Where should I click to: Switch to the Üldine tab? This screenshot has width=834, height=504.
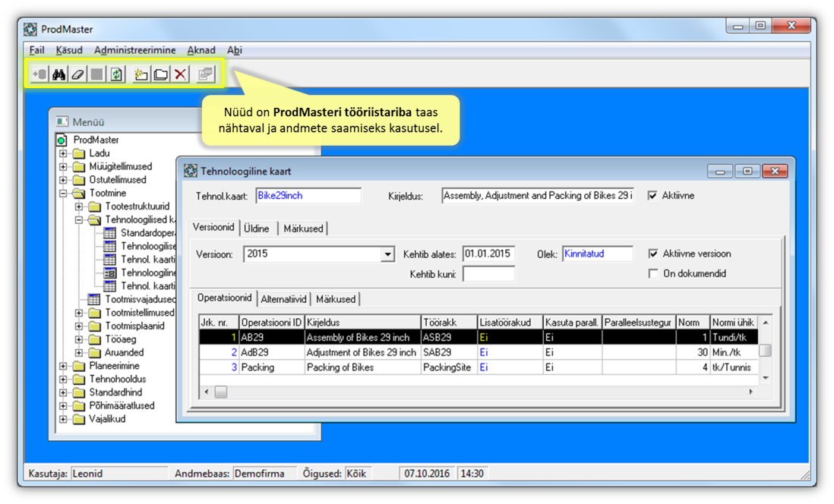pos(257,228)
